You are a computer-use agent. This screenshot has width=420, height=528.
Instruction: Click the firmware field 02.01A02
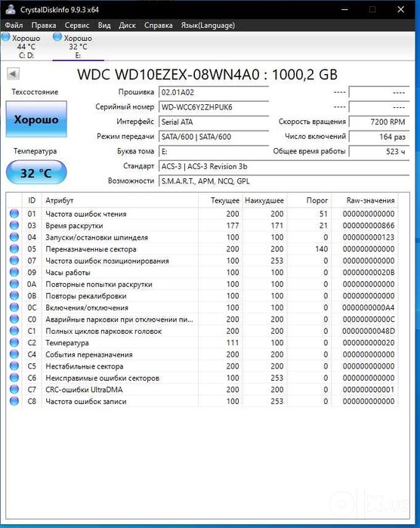[214, 93]
